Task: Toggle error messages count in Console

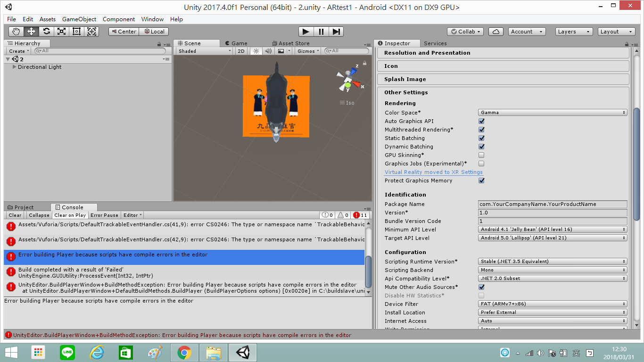Action: 361,215
